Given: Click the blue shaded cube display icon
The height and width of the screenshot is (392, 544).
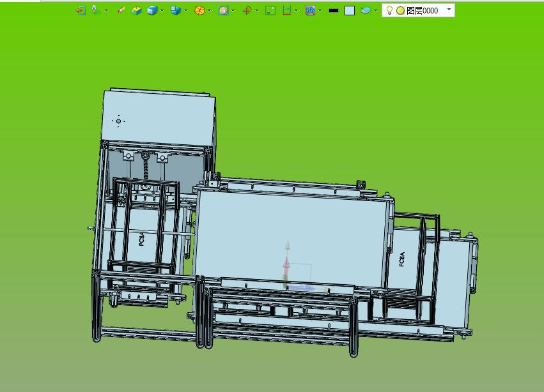Looking at the screenshot, I should pos(152,11).
